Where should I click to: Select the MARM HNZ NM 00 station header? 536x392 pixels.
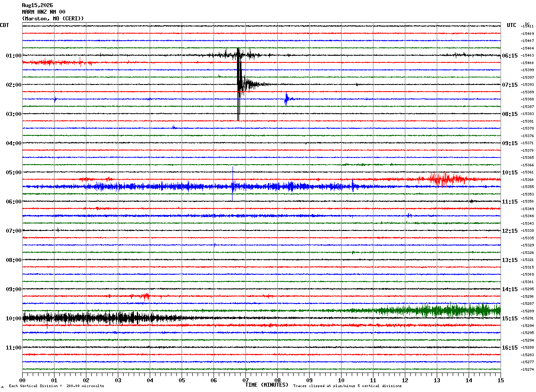(x=43, y=12)
